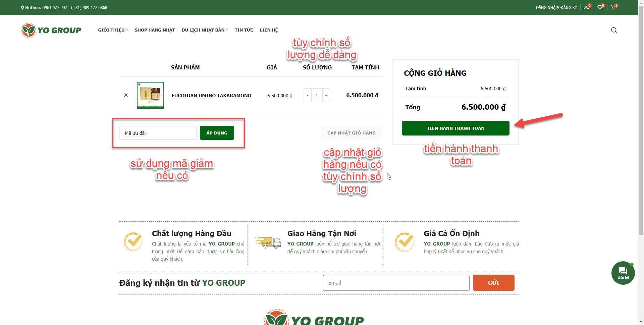Click the search magnifier icon
Screen dimensions: 644x325
tap(614, 31)
